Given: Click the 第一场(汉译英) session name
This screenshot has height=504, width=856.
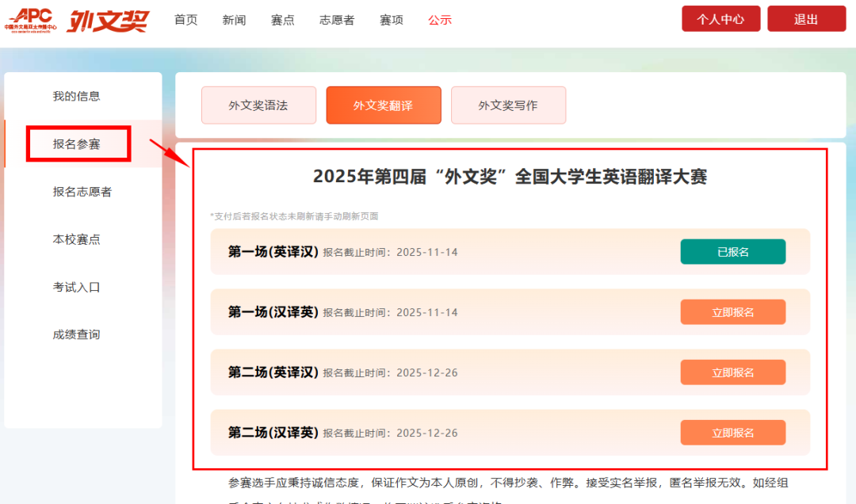Looking at the screenshot, I should pos(273,311).
